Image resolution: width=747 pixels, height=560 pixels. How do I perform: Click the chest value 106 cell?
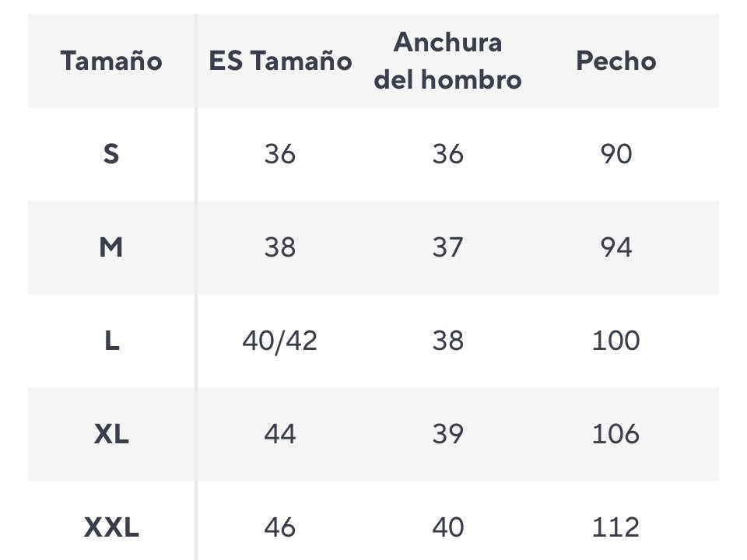tap(615, 434)
